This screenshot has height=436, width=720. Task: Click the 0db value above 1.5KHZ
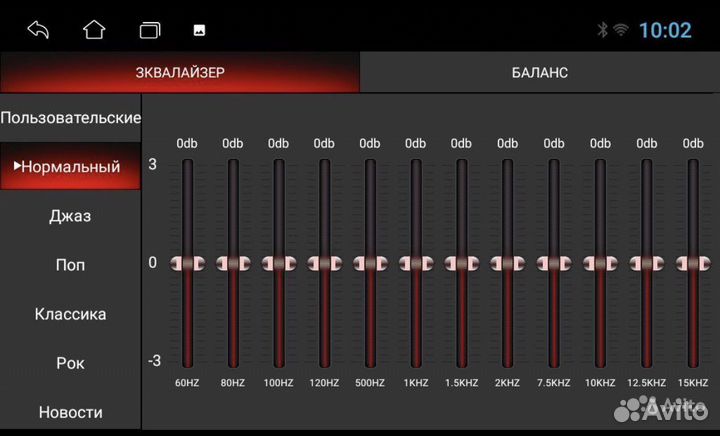(x=461, y=144)
